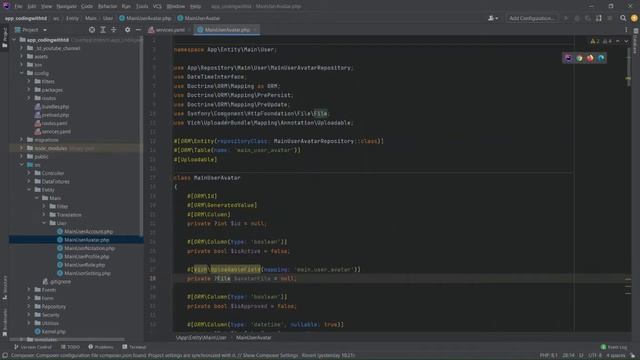Click the Search Everywhere magnifier icon

coord(623,18)
